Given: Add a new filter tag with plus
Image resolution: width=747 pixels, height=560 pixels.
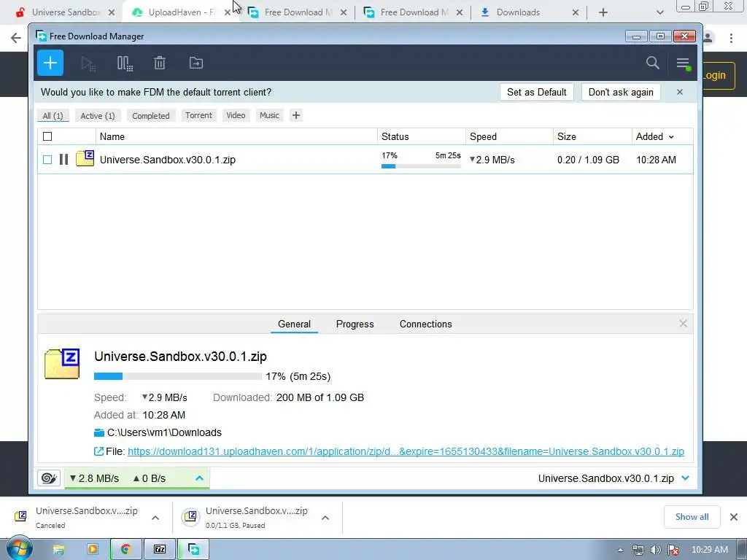Looking at the screenshot, I should click(296, 115).
